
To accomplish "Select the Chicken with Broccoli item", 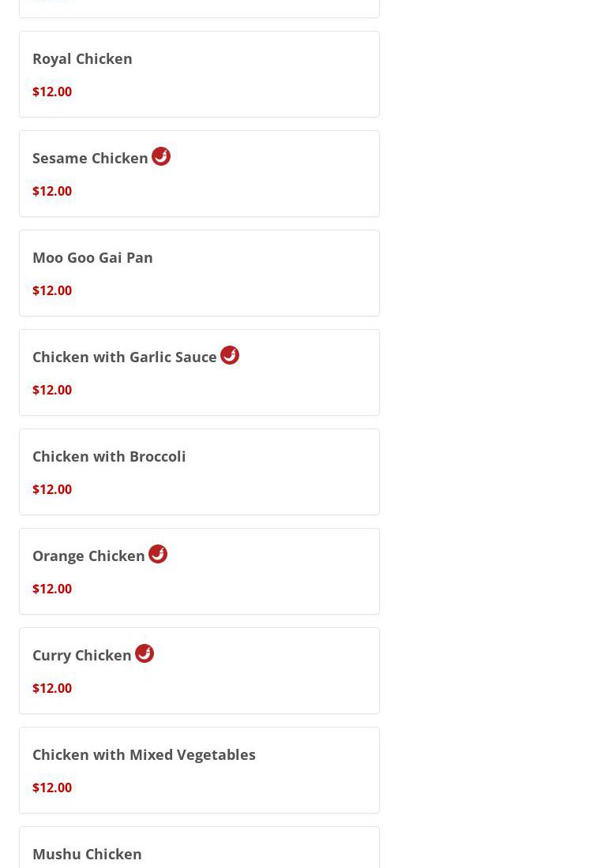I will coord(109,457).
